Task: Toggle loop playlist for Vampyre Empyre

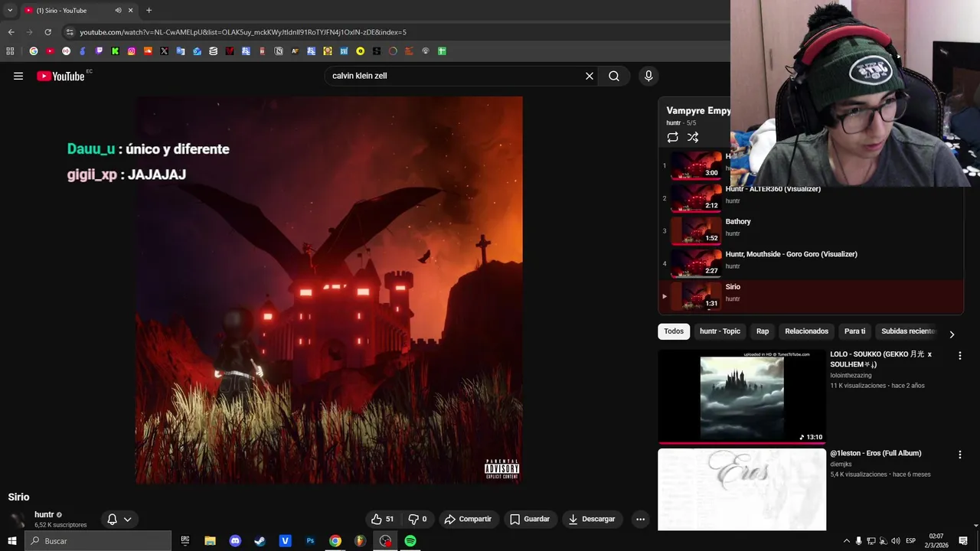Action: (672, 137)
